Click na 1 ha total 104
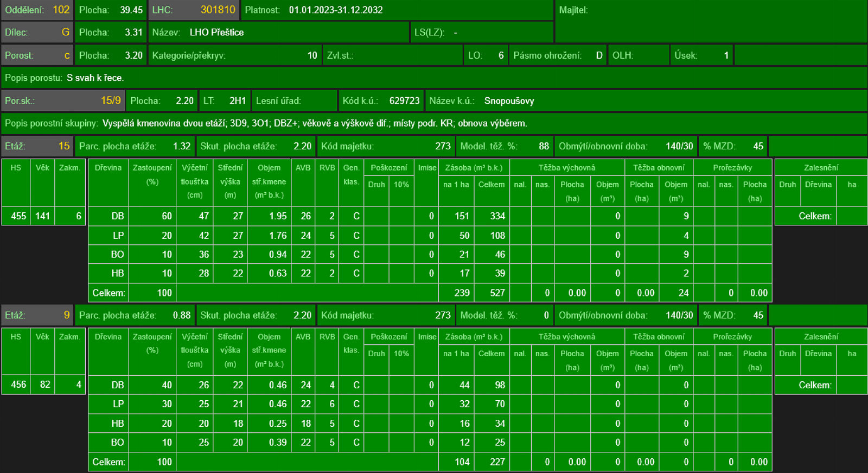868x473 pixels. point(462,462)
